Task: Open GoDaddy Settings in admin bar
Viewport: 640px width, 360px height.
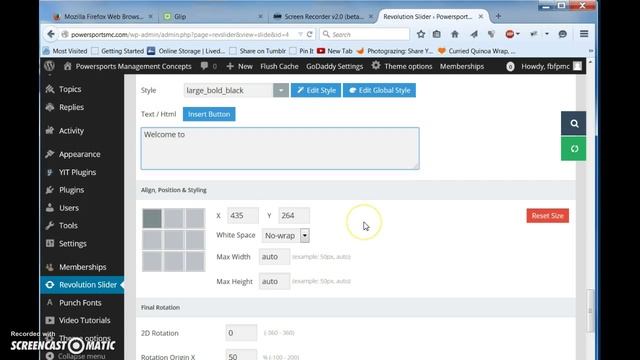Action: point(334,66)
